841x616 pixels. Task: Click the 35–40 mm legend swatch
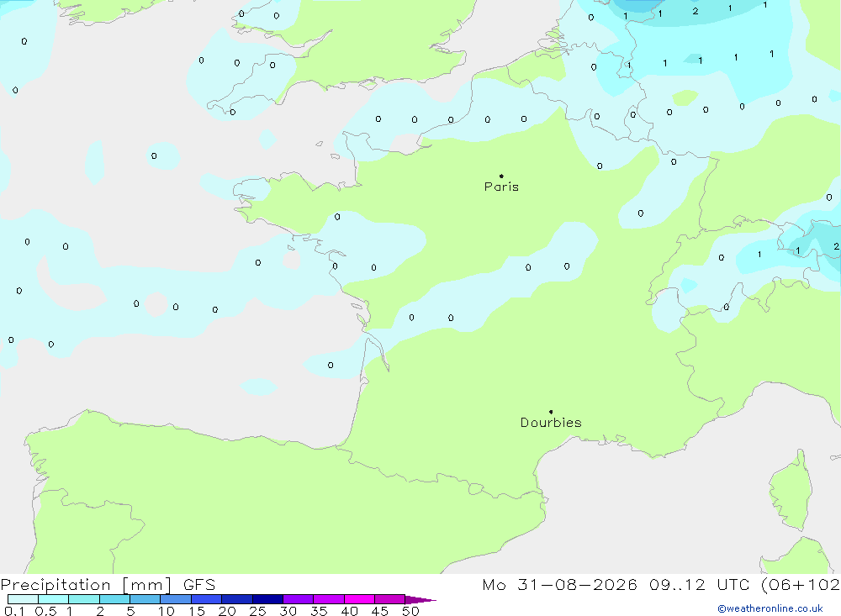(x=329, y=599)
